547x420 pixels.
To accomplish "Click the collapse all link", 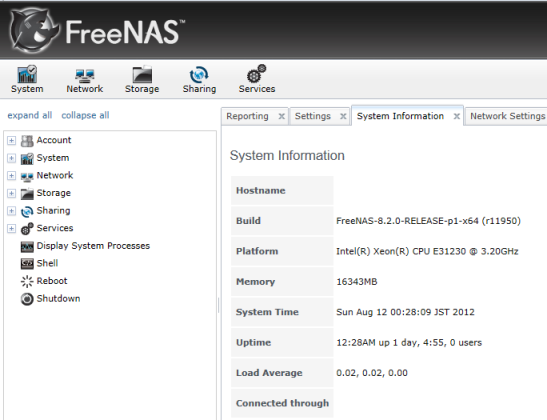I will point(85,115).
